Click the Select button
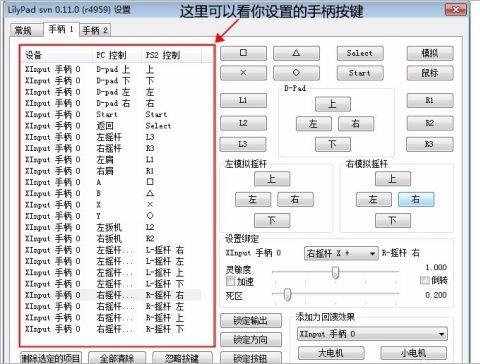This screenshot has height=364, width=480. pyautogui.click(x=360, y=53)
